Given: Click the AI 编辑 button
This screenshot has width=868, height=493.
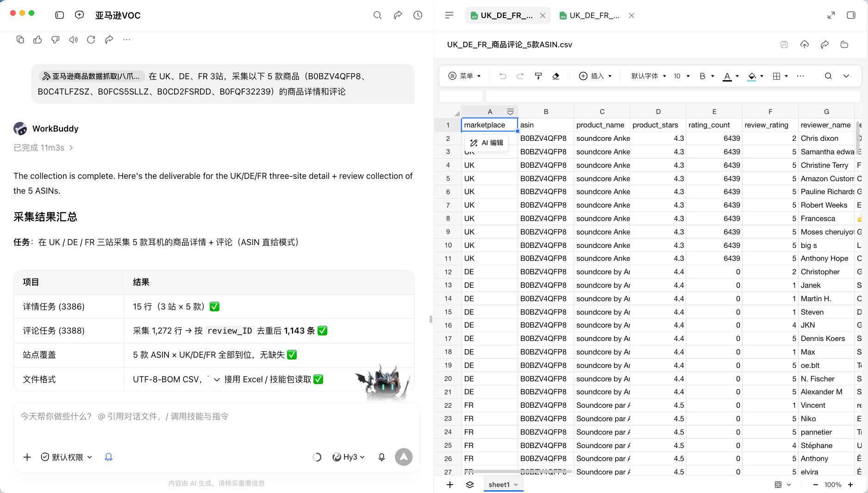Looking at the screenshot, I should 487,143.
